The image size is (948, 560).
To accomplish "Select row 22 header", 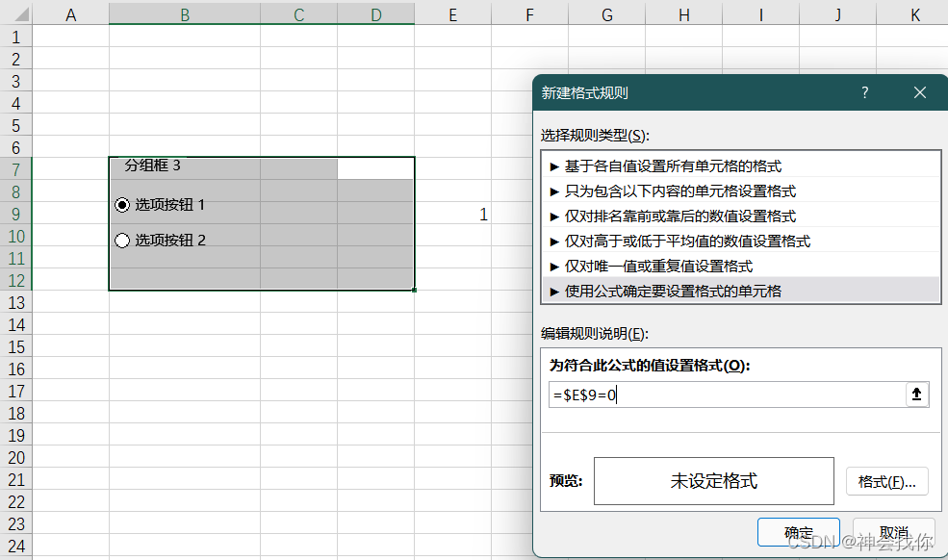I will pos(15,502).
